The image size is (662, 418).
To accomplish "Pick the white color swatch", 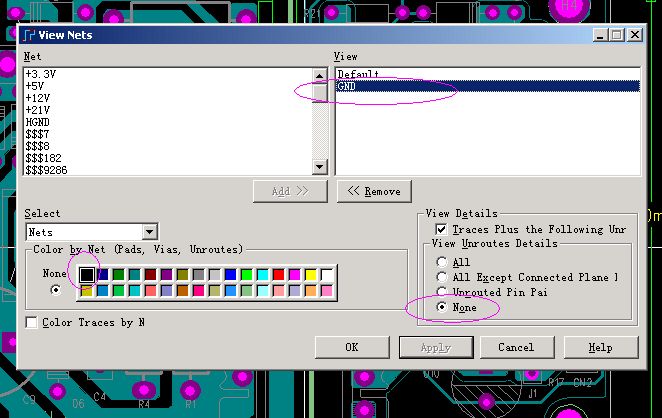I will [x=327, y=275].
